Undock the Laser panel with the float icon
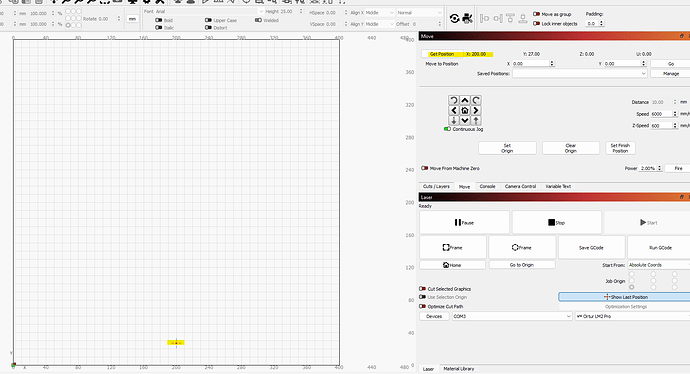690x374 pixels. tap(682, 197)
